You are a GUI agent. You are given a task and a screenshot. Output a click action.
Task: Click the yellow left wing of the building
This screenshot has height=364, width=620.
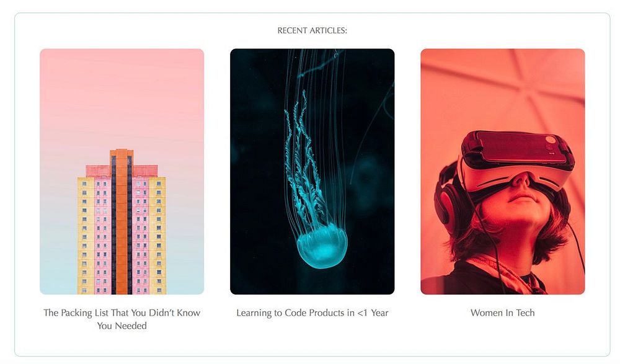(86, 236)
